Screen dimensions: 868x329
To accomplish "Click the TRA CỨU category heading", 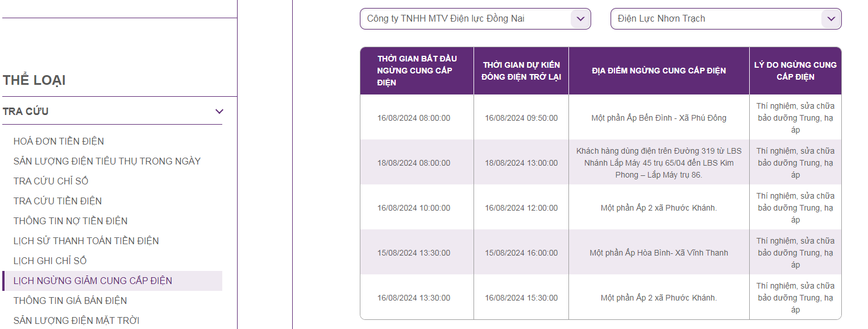I will coord(26,112).
